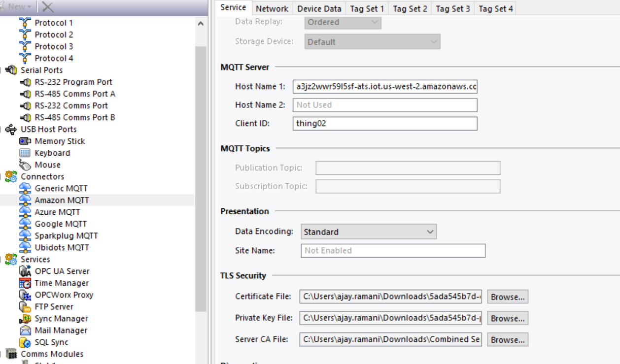Select the Amazon MQTT connector icon
This screenshot has width=620, height=364.
(25, 200)
